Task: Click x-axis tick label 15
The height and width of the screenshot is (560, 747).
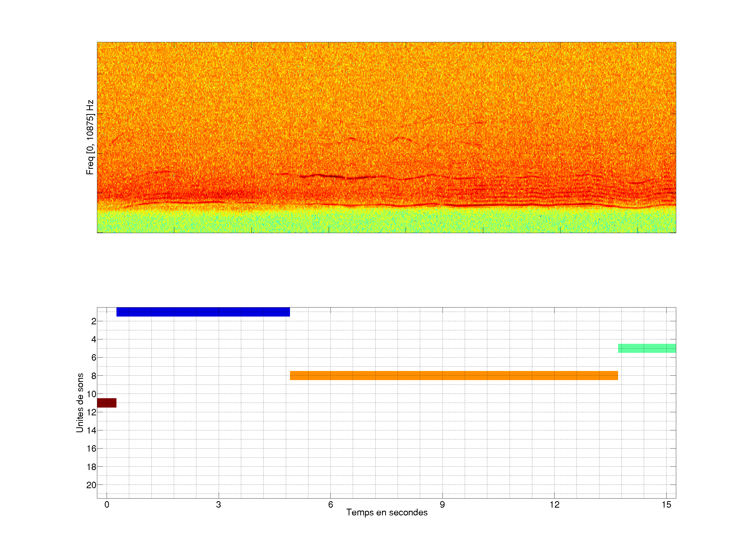Action: tap(666, 505)
